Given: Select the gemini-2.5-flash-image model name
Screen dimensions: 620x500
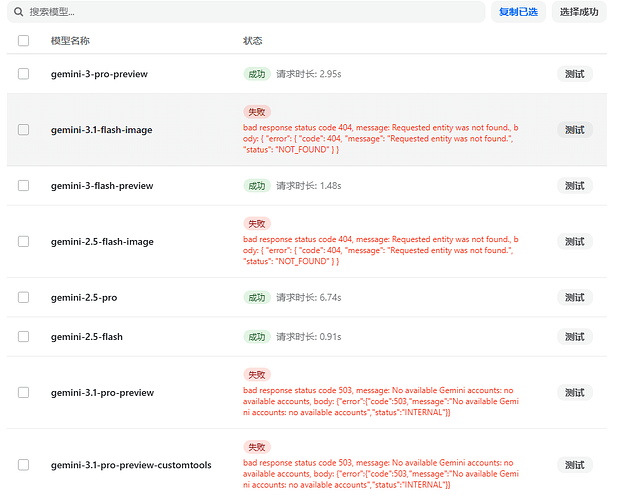Looking at the screenshot, I should click(x=102, y=242).
